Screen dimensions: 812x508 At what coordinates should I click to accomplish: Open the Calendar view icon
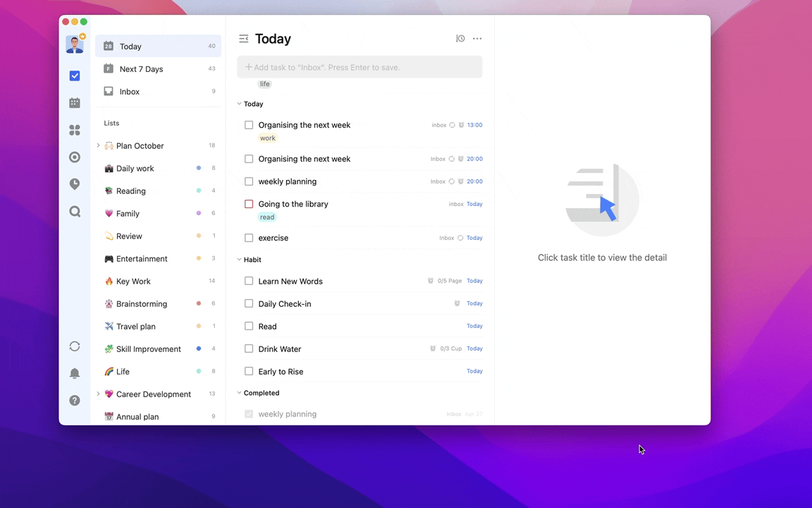[x=75, y=103]
